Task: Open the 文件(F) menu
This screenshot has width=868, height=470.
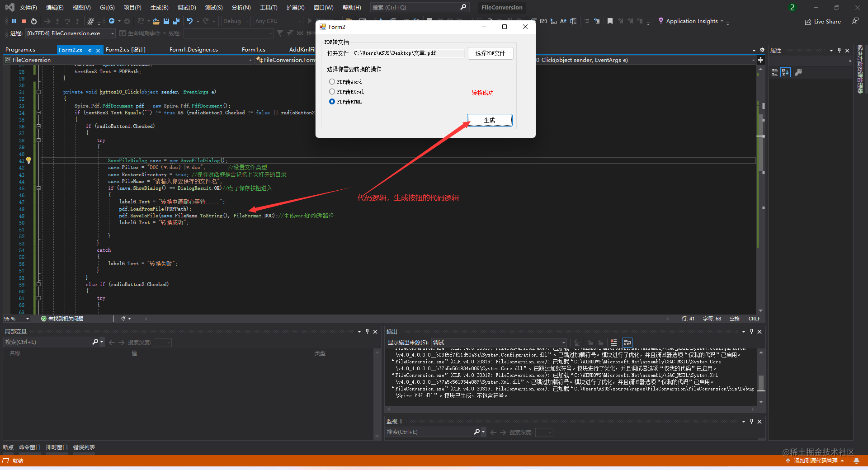Action: pyautogui.click(x=28, y=8)
